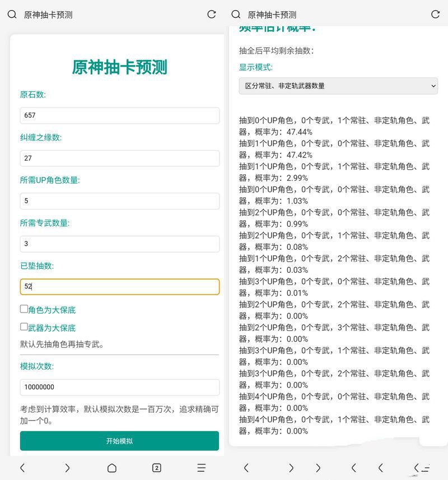Open the 显示模式 dropdown menu
Viewport: 448px width, 480px height.
point(338,86)
